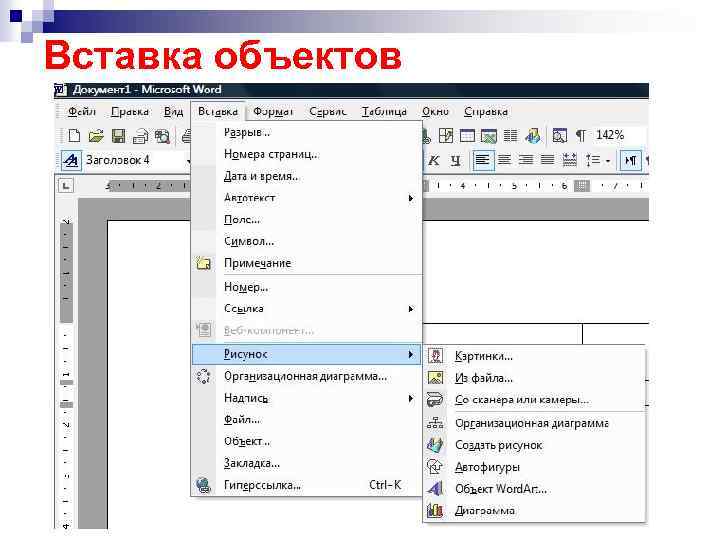Select Символ... menu entry
Viewport: 720px width, 540px height.
[x=306, y=242]
